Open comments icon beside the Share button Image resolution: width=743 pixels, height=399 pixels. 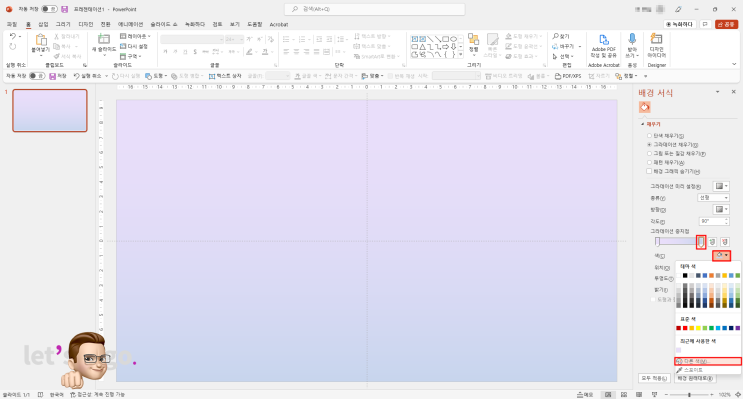pos(705,24)
